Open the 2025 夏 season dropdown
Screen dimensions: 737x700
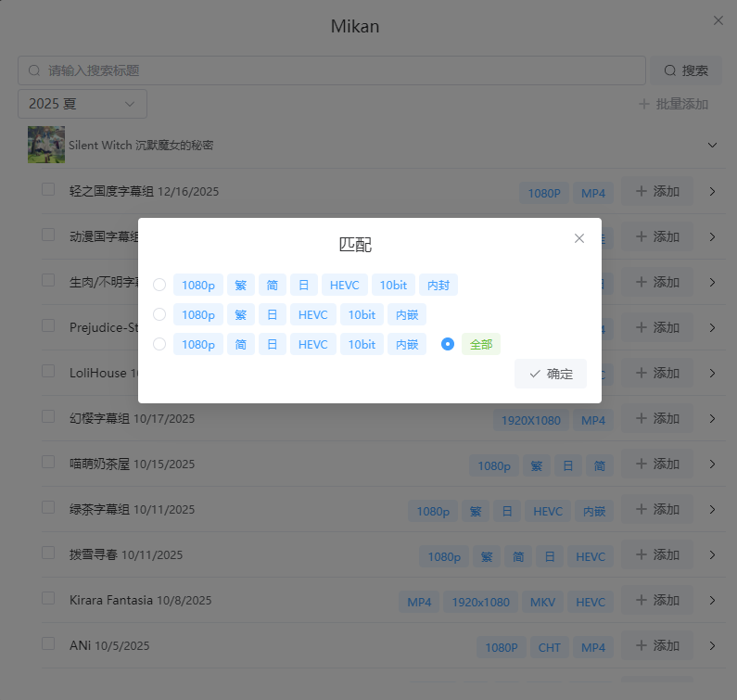point(83,104)
